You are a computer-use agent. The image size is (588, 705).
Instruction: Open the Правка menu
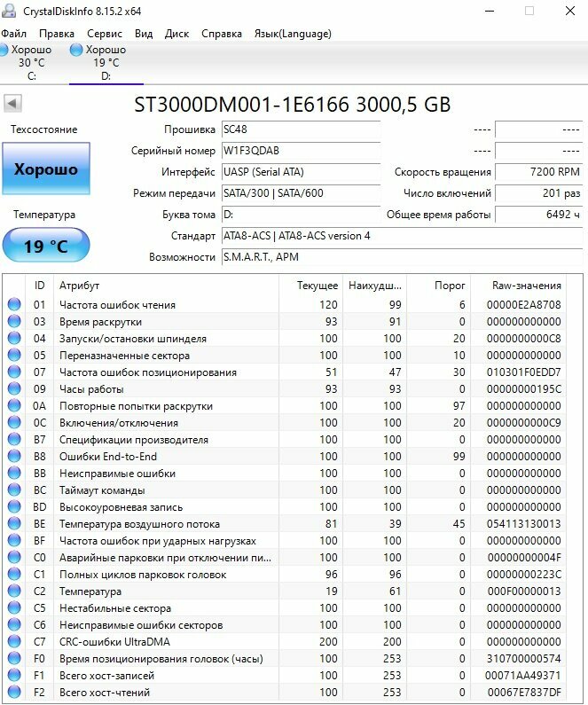click(57, 34)
